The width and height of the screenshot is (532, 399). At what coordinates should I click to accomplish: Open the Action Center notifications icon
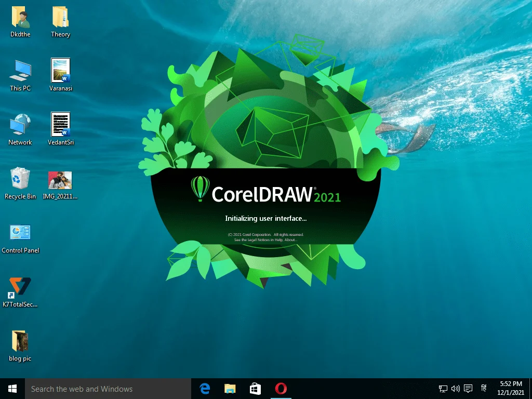pos(468,389)
